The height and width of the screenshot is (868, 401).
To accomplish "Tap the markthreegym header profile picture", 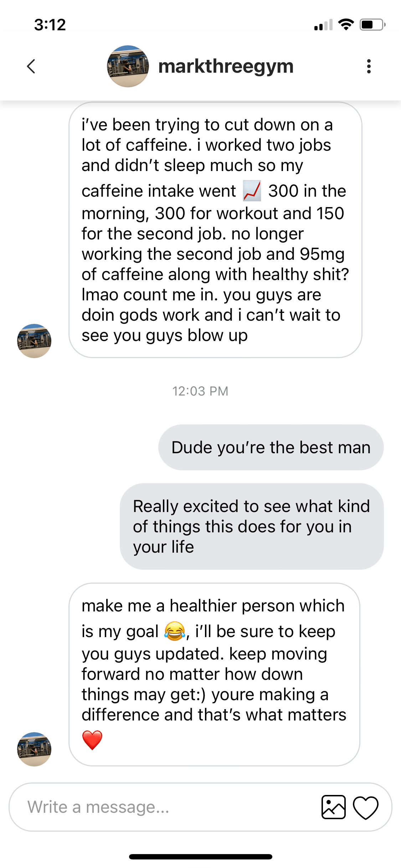I will click(128, 66).
